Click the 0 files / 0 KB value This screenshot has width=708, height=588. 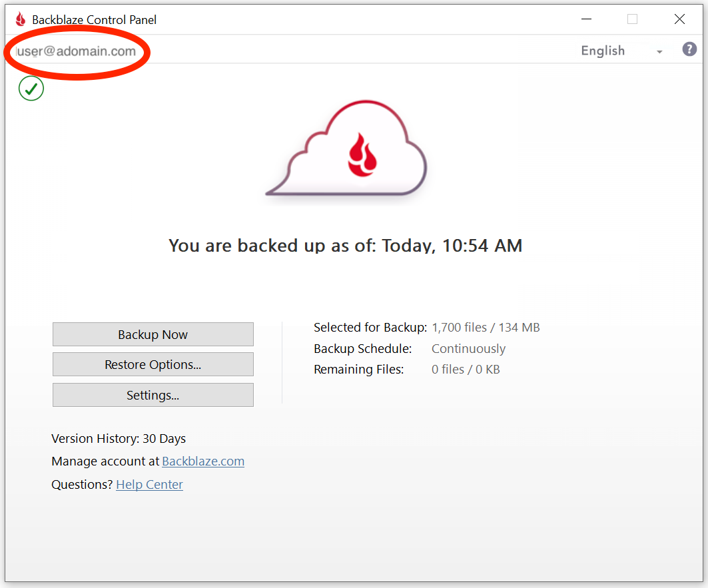(x=466, y=370)
